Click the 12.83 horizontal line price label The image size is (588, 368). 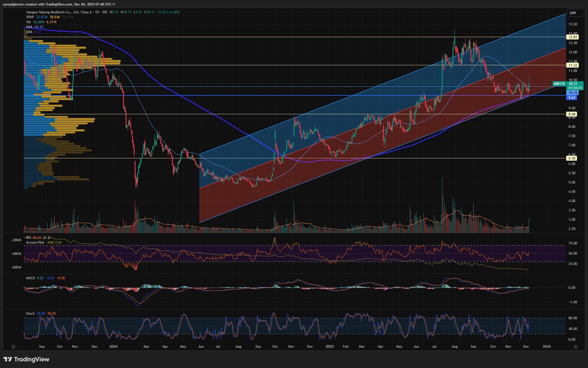tap(572, 37)
